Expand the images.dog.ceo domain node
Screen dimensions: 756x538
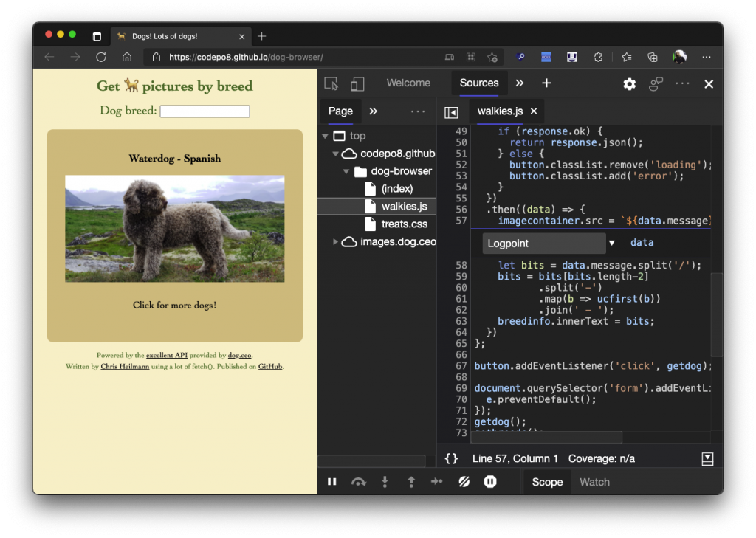(x=335, y=241)
